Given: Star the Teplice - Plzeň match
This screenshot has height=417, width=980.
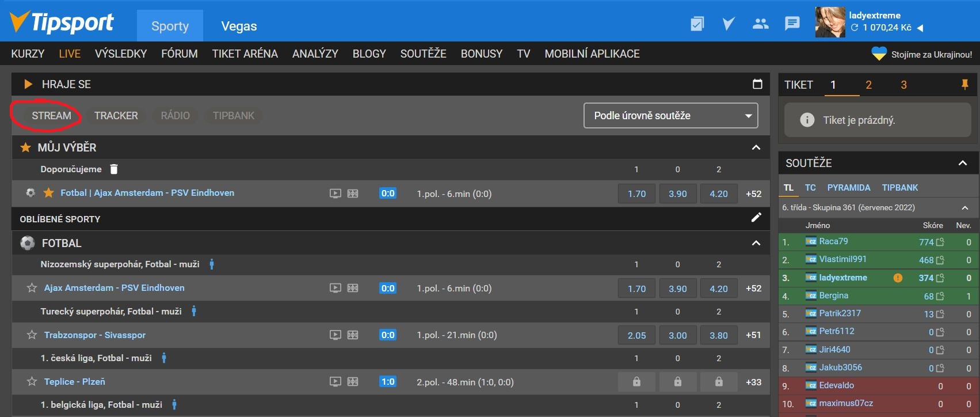Looking at the screenshot, I should click(32, 382).
